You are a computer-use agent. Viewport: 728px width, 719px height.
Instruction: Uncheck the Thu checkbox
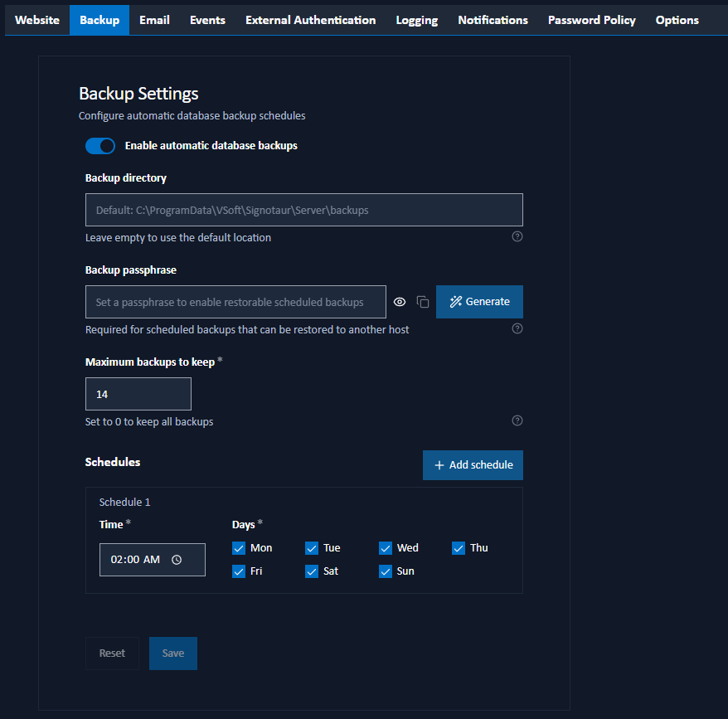[x=459, y=548]
